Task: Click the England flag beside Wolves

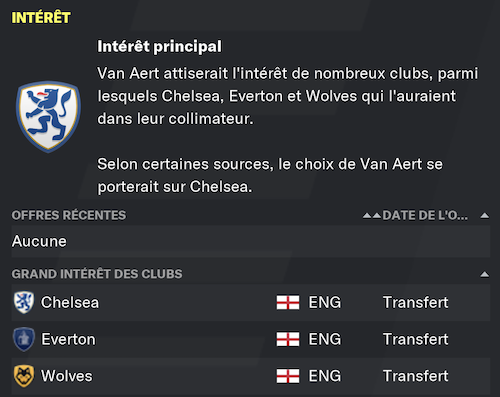Action: (288, 376)
